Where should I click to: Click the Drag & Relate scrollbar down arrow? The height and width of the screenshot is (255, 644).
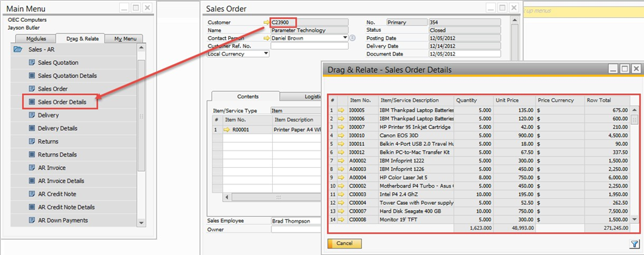tap(635, 220)
